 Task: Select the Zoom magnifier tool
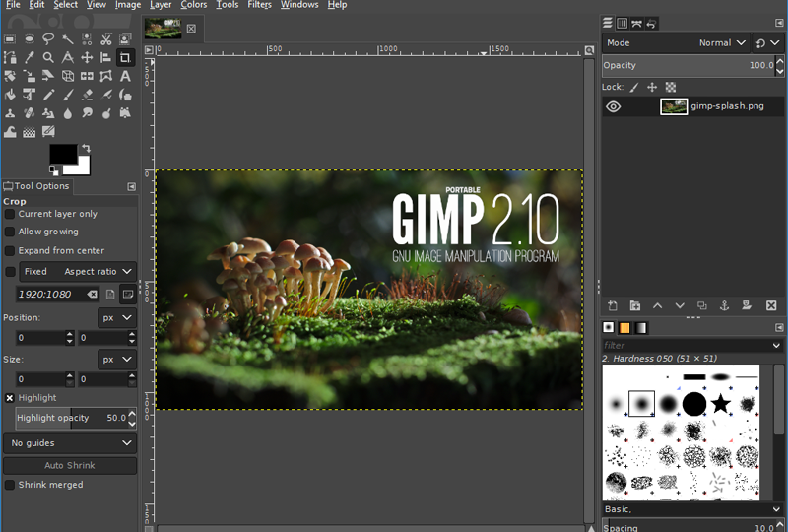pos(48,57)
